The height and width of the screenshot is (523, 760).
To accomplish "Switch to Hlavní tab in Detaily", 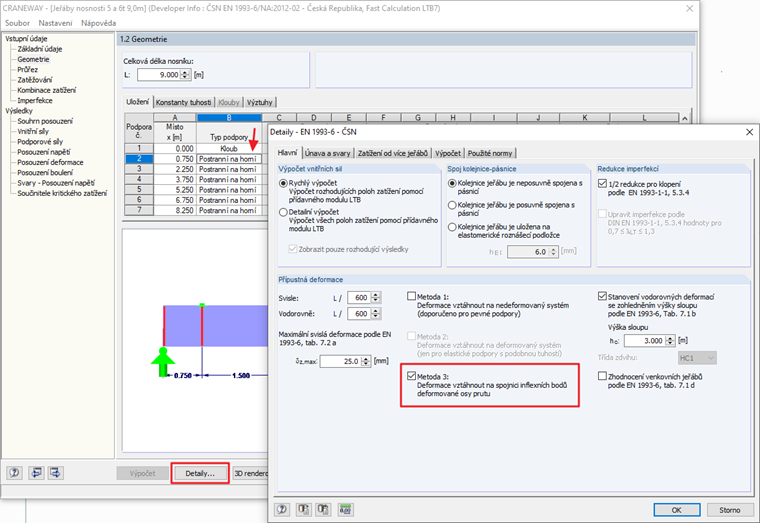I will 287,153.
